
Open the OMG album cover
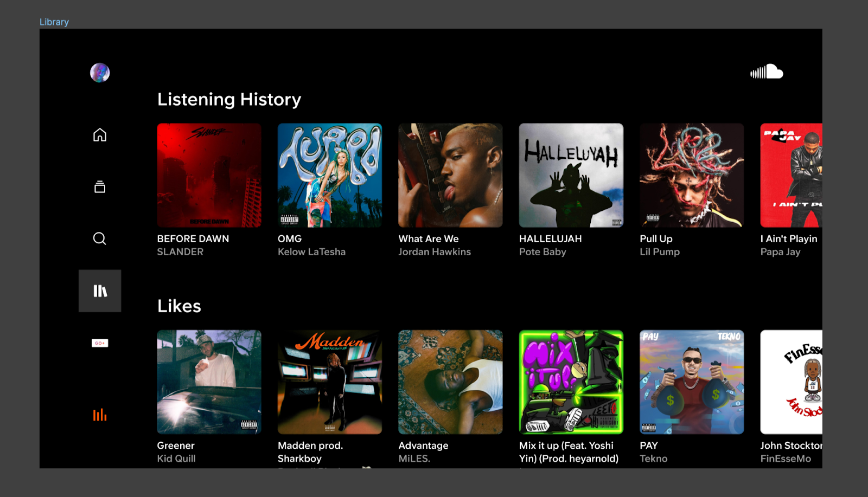pyautogui.click(x=330, y=175)
